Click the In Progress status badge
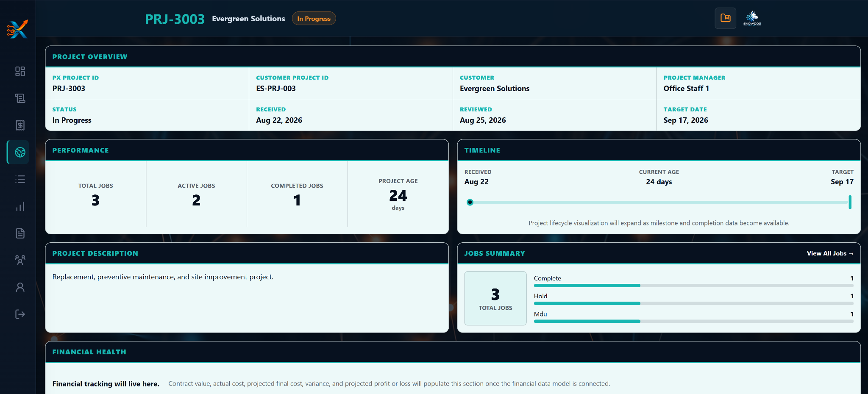 tap(314, 19)
